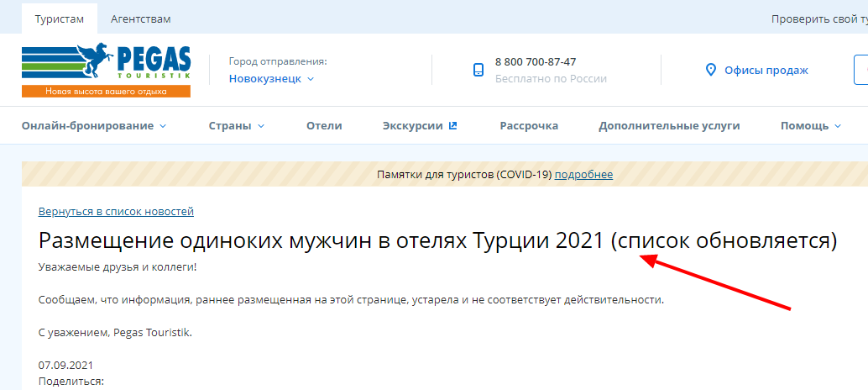Expand the Помощь menu

(x=810, y=126)
